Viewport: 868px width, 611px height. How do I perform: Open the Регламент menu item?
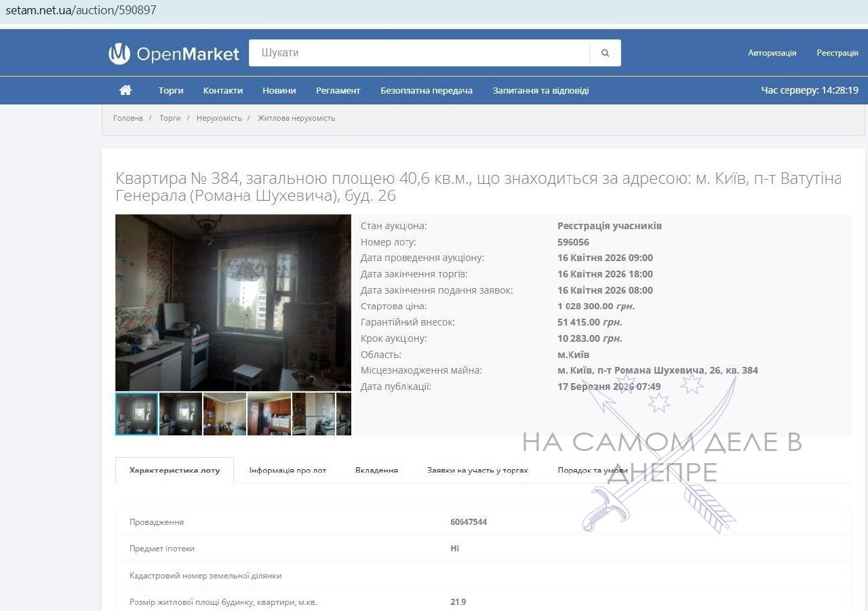point(338,90)
